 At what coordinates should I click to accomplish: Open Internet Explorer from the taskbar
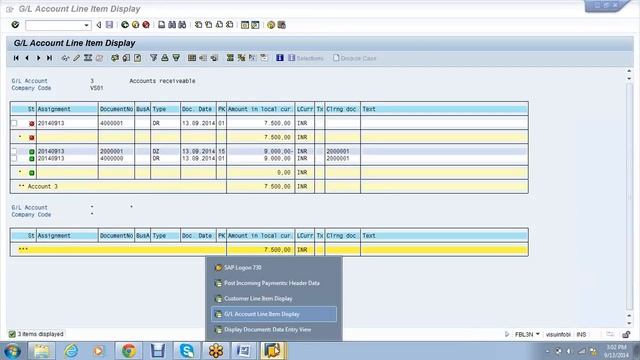coord(71,351)
